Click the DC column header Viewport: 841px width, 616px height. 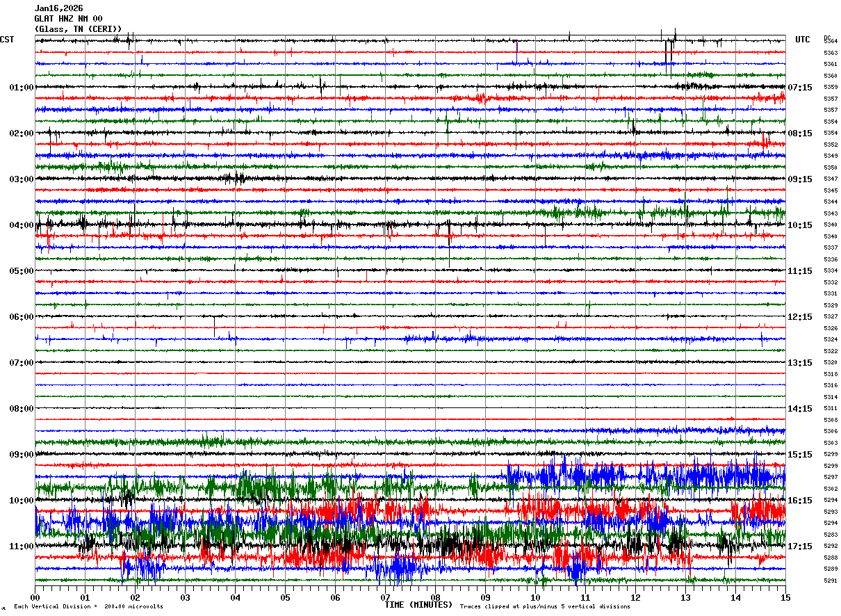click(x=827, y=37)
